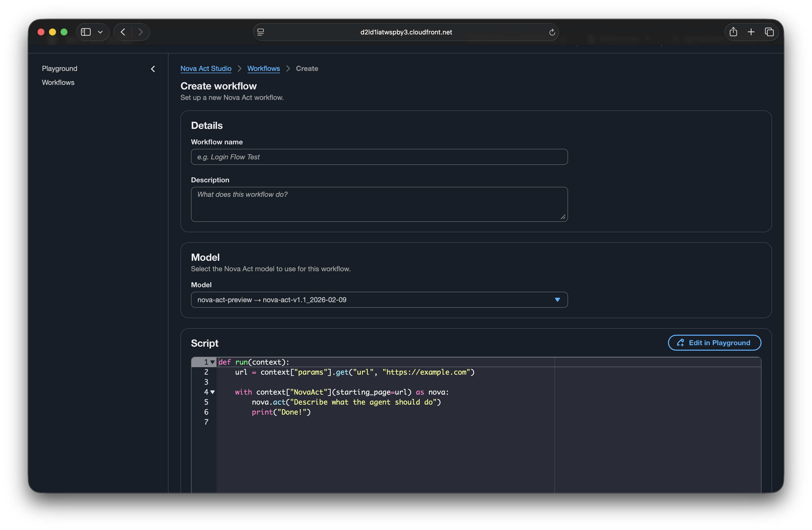Grab the Description resize handle
This screenshot has width=812, height=530.
563,217
